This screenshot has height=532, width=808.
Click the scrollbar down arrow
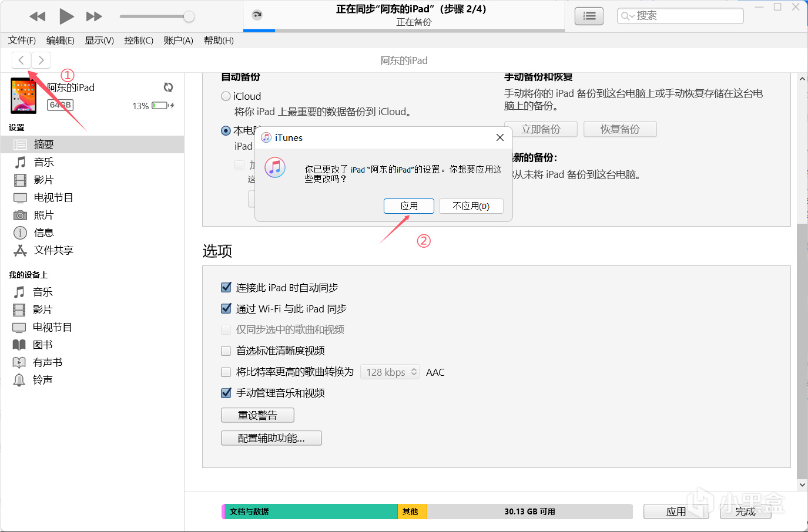(x=802, y=485)
